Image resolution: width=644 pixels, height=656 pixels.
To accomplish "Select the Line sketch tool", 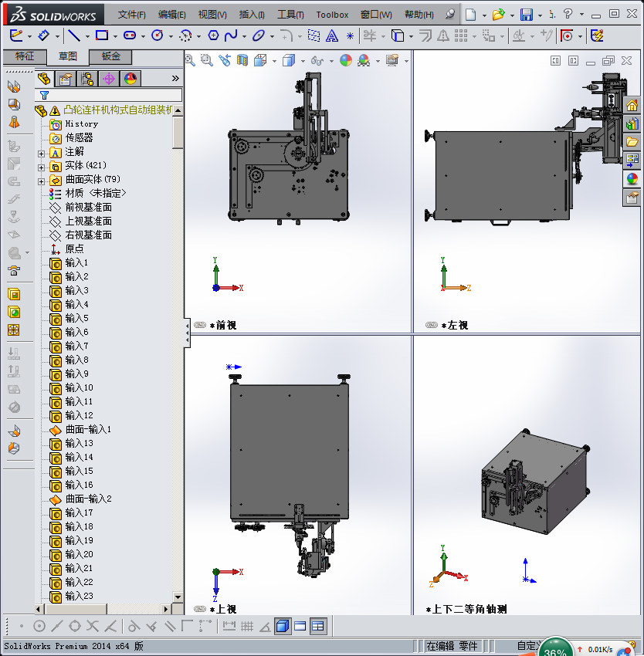I will 74,36.
